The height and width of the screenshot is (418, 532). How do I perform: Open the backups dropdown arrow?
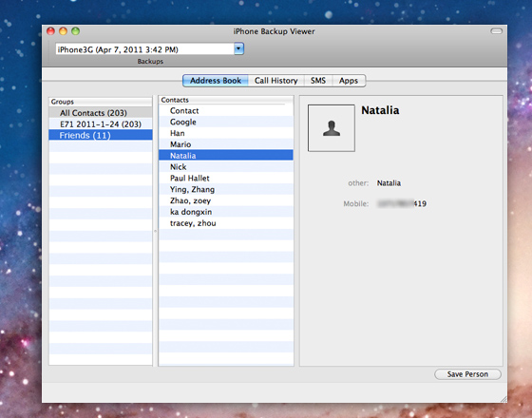238,48
